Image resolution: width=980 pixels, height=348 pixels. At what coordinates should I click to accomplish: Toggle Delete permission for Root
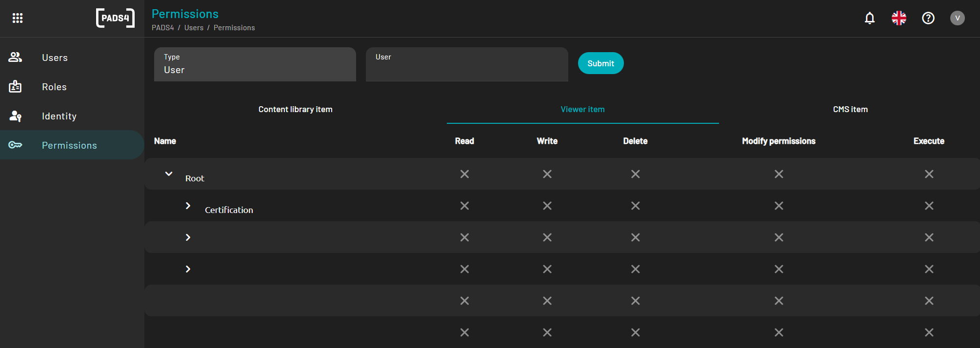point(635,174)
